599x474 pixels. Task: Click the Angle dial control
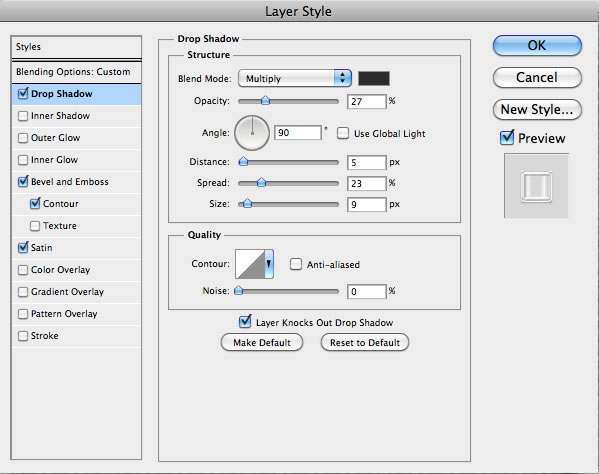click(x=252, y=133)
